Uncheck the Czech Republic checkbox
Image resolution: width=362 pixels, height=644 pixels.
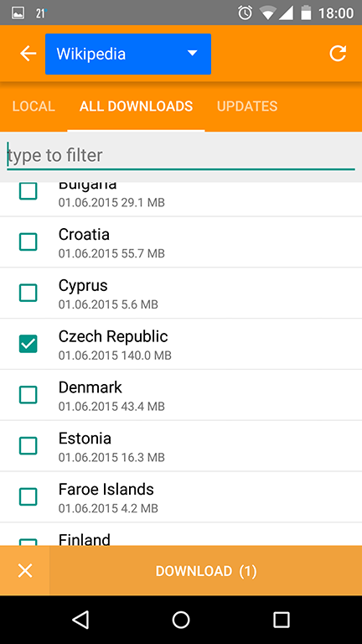click(x=28, y=344)
